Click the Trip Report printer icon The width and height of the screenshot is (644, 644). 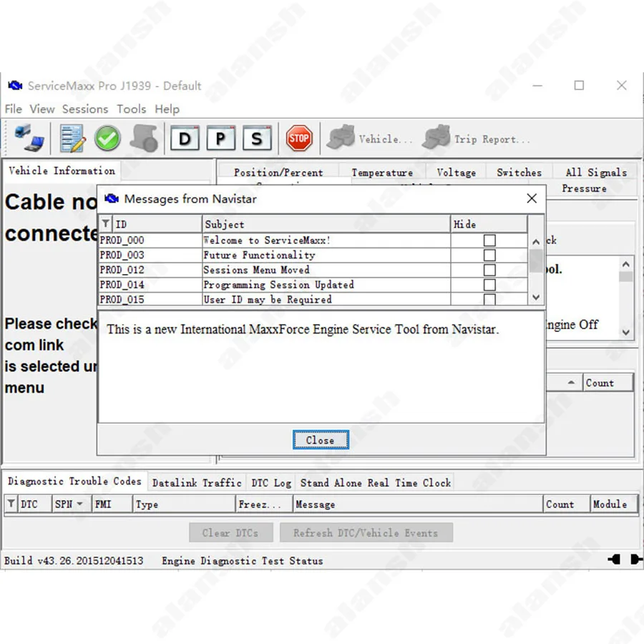436,137
